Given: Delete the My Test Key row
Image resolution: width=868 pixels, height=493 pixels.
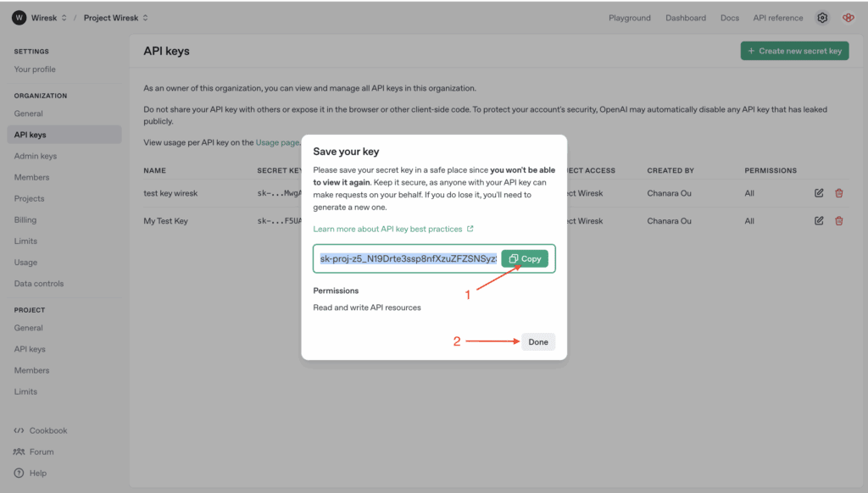Looking at the screenshot, I should pos(839,221).
